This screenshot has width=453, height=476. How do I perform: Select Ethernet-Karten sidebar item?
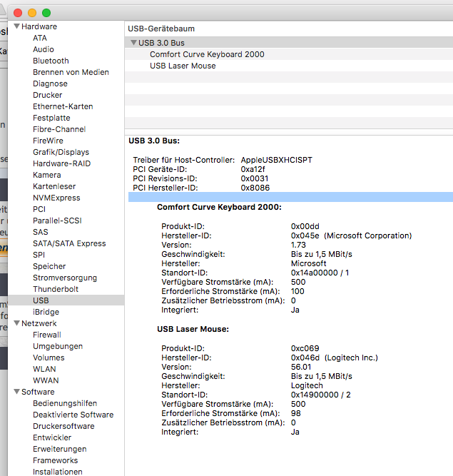[x=63, y=106]
